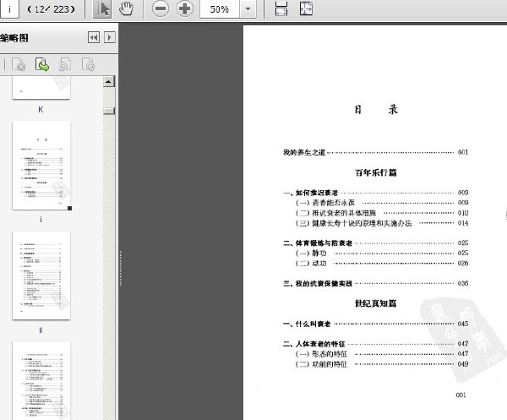Click the 缩略图 panel title
Screen dimensions: 507x420
[14, 38]
